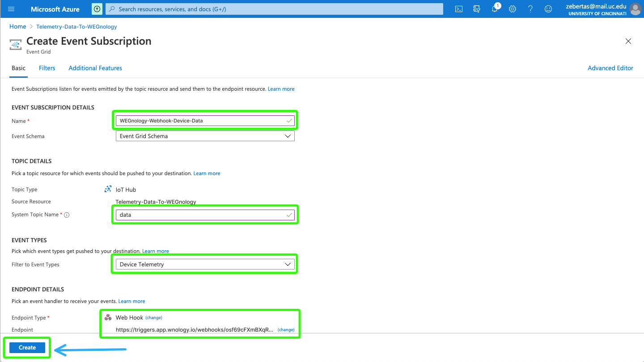The image size is (644, 362).
Task: Click the green accessibility icon beside search
Action: 97,9
